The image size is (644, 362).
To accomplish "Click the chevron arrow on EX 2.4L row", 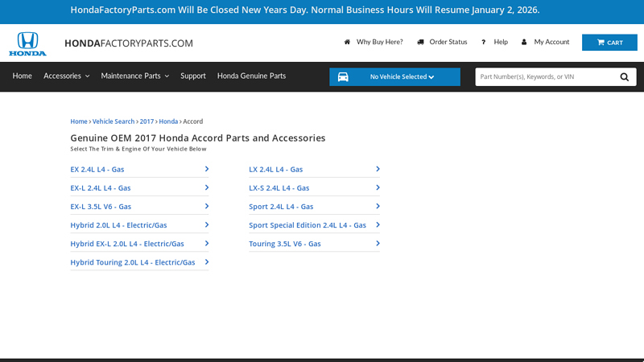I will (207, 169).
